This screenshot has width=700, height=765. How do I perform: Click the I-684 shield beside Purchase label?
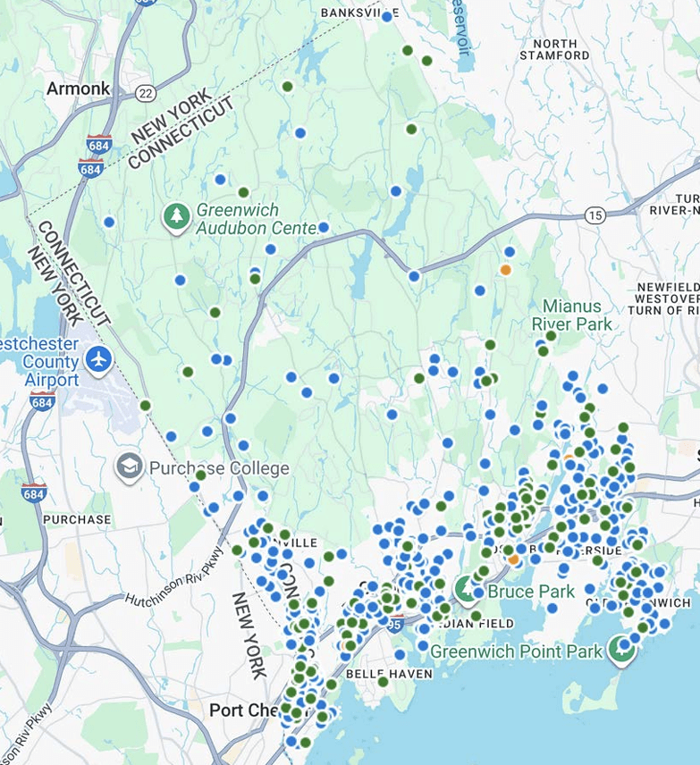[x=34, y=492]
